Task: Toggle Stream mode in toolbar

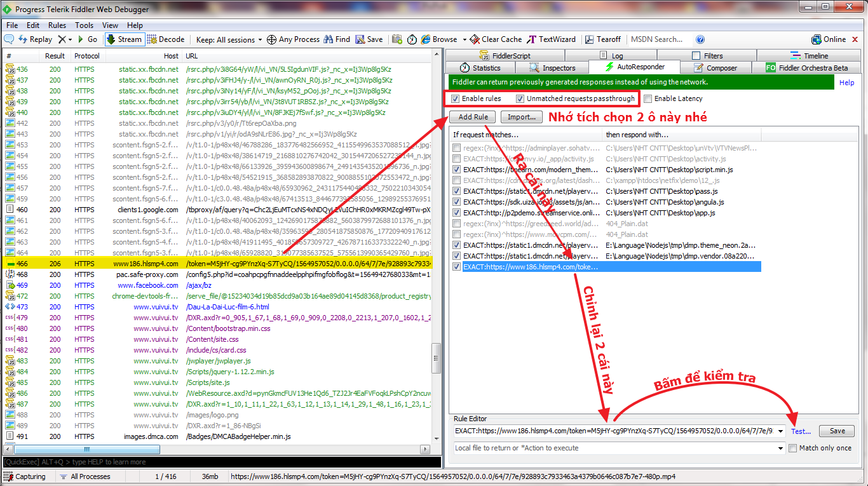Action: click(x=125, y=39)
